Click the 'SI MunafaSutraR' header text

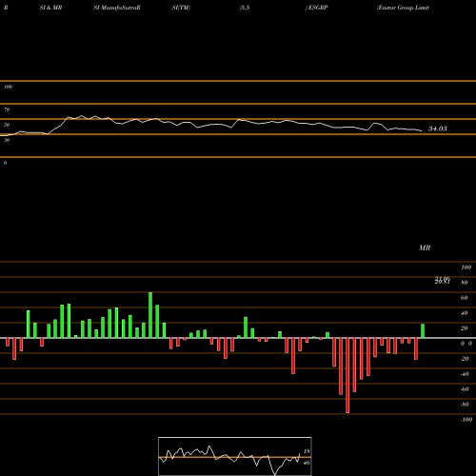click(117, 8)
